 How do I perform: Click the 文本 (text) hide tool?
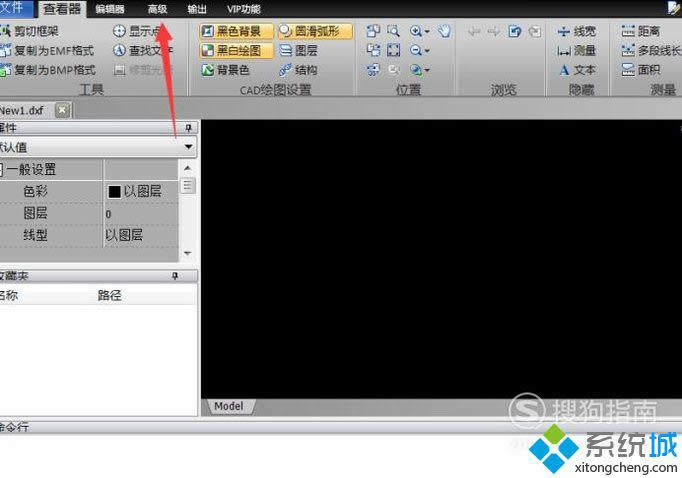(x=577, y=70)
